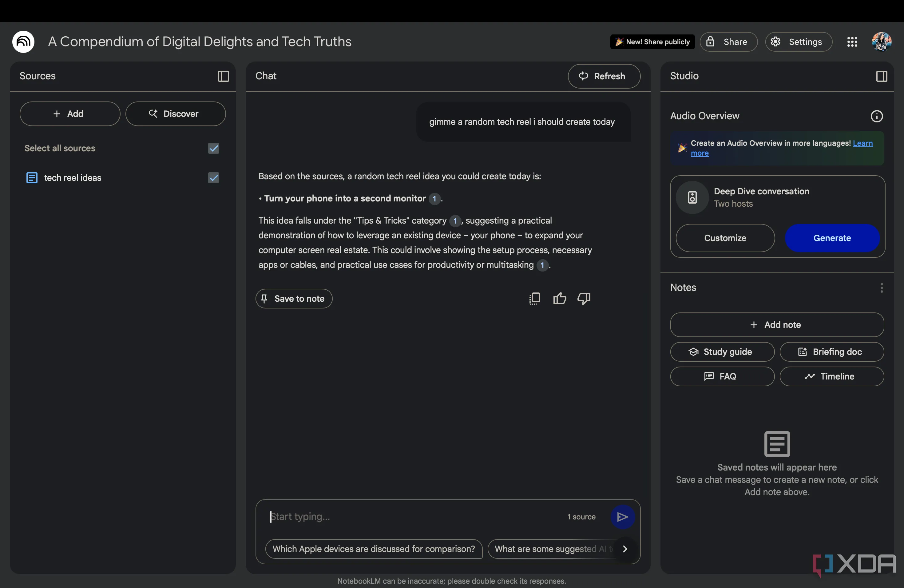Generate a Timeline note
904x588 pixels.
[x=831, y=376]
